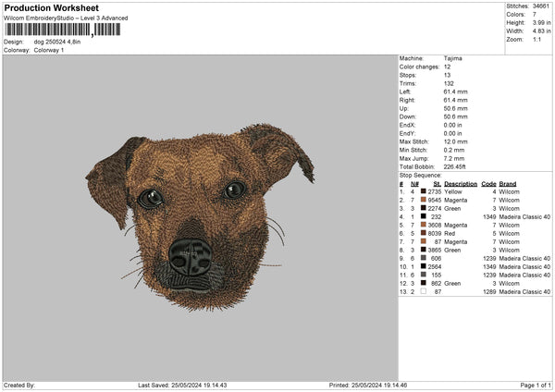Click the barcode under the worksheet title
Image resolution: width=555 pixels, height=392 pixels.
coord(62,30)
